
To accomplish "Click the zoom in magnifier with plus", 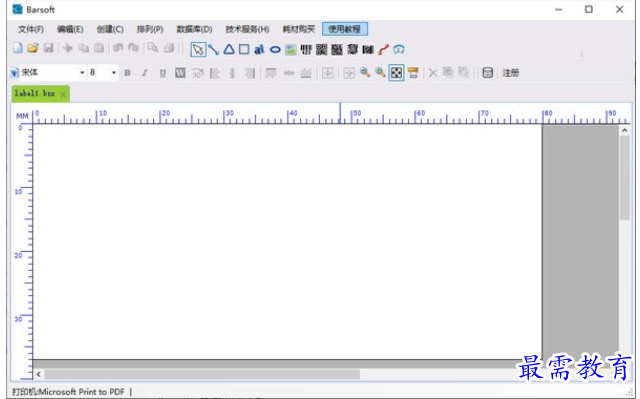I will click(380, 73).
